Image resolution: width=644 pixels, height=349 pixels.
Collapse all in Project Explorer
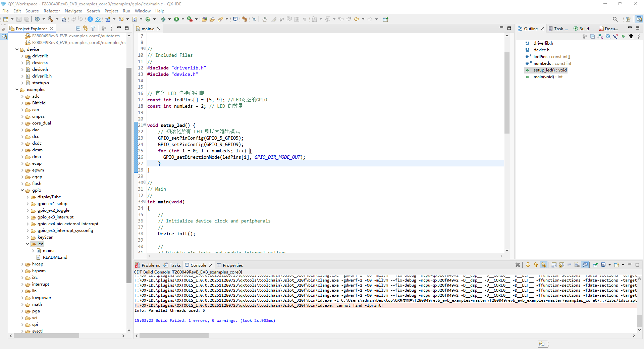(x=78, y=29)
